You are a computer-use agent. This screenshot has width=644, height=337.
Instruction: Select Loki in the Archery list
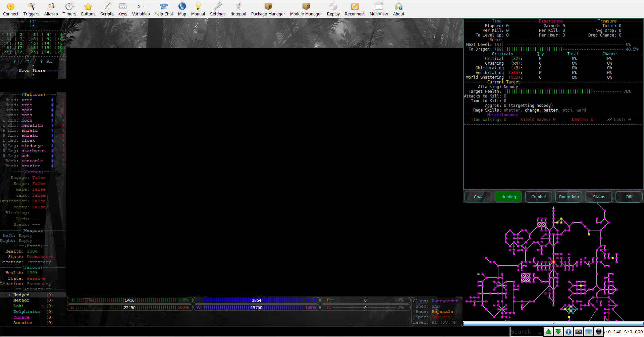click(19, 306)
